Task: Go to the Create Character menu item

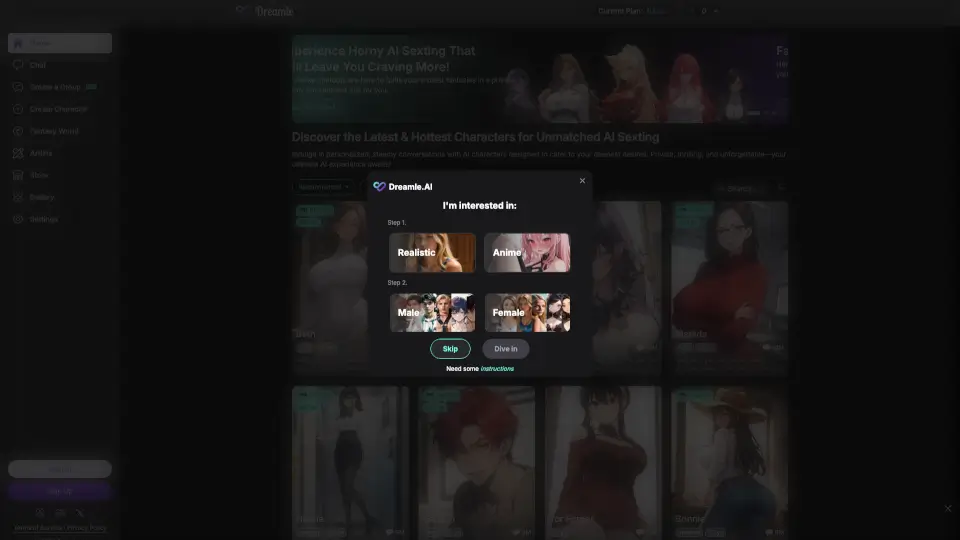Action: pos(58,109)
